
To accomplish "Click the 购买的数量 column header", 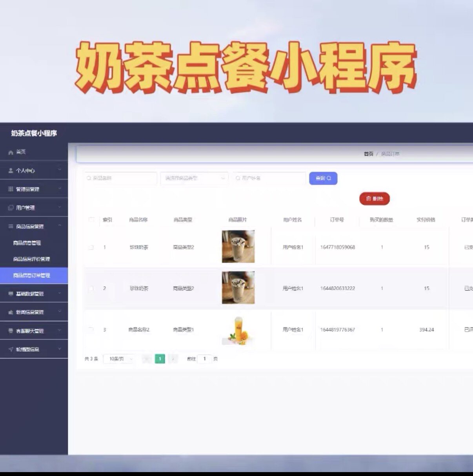I will [x=381, y=220].
